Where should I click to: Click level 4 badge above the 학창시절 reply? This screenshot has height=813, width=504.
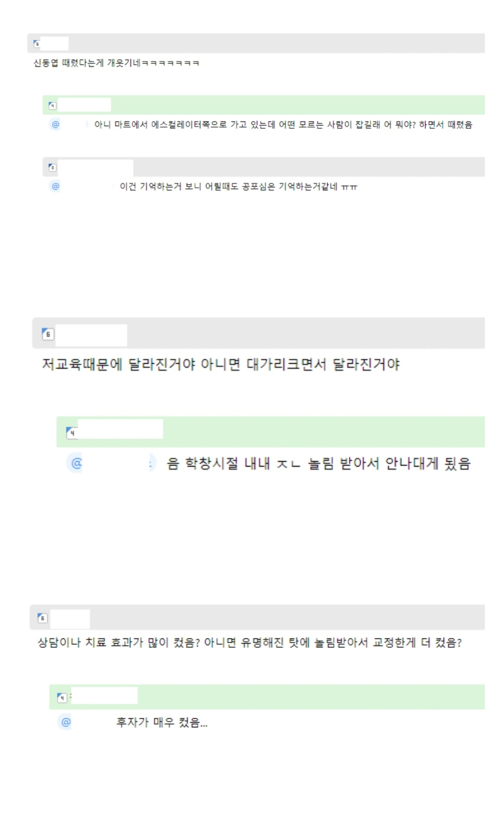click(72, 432)
